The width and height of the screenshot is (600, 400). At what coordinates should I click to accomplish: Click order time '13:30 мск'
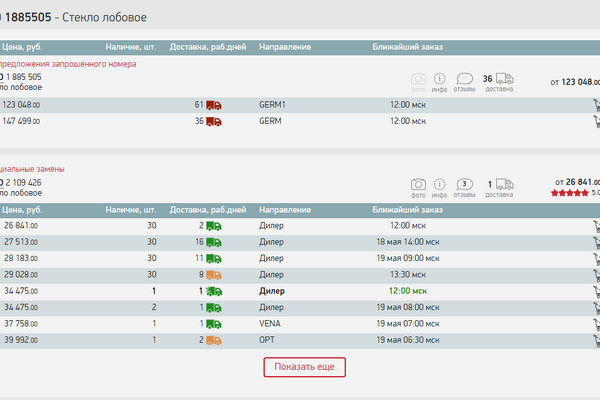(408, 275)
